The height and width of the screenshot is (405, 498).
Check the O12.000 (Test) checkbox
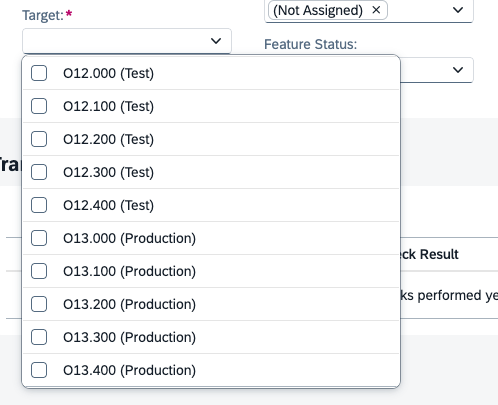[39, 73]
